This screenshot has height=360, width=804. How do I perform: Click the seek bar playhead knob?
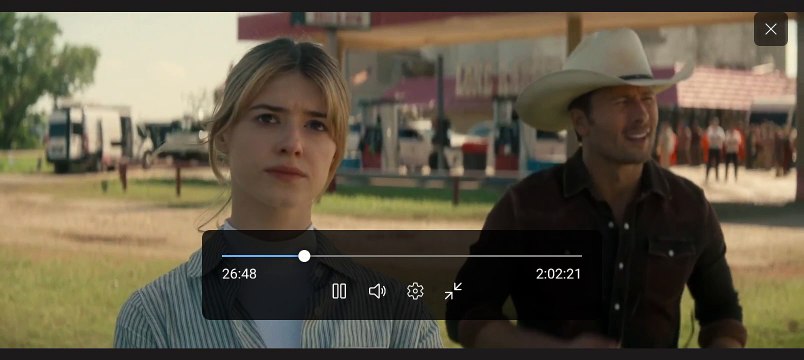pos(304,256)
